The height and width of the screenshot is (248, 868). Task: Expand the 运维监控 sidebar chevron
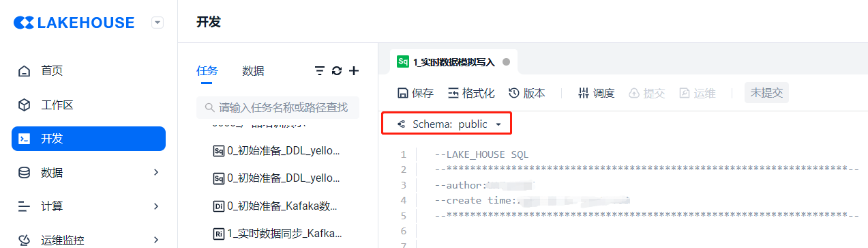[x=156, y=240]
